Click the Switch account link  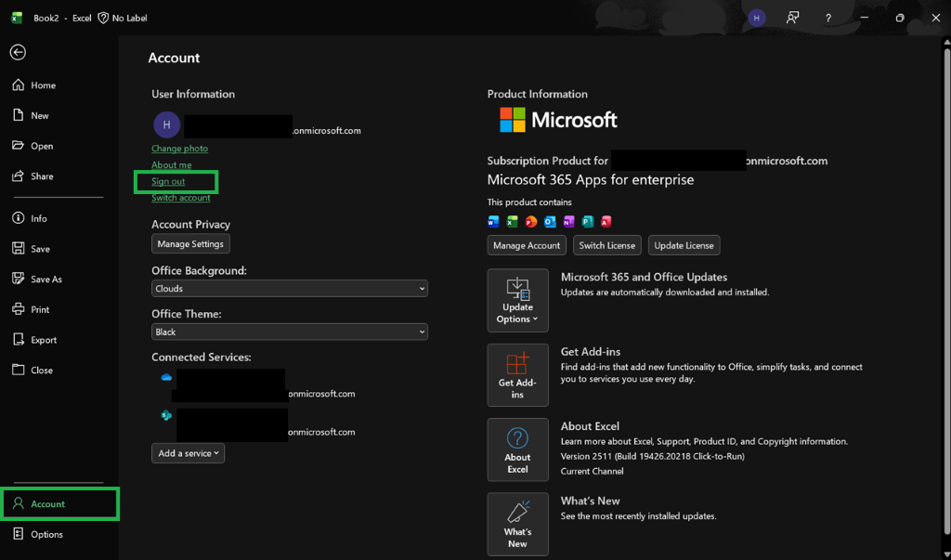tap(181, 198)
